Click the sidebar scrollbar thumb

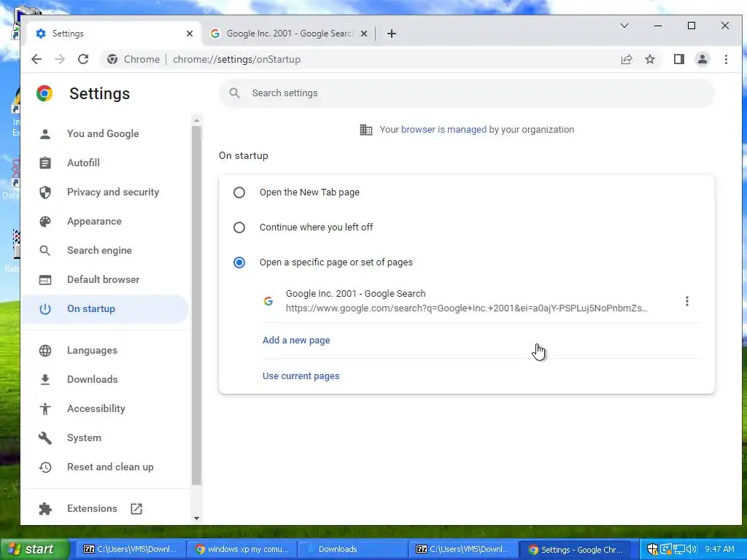pos(196,306)
